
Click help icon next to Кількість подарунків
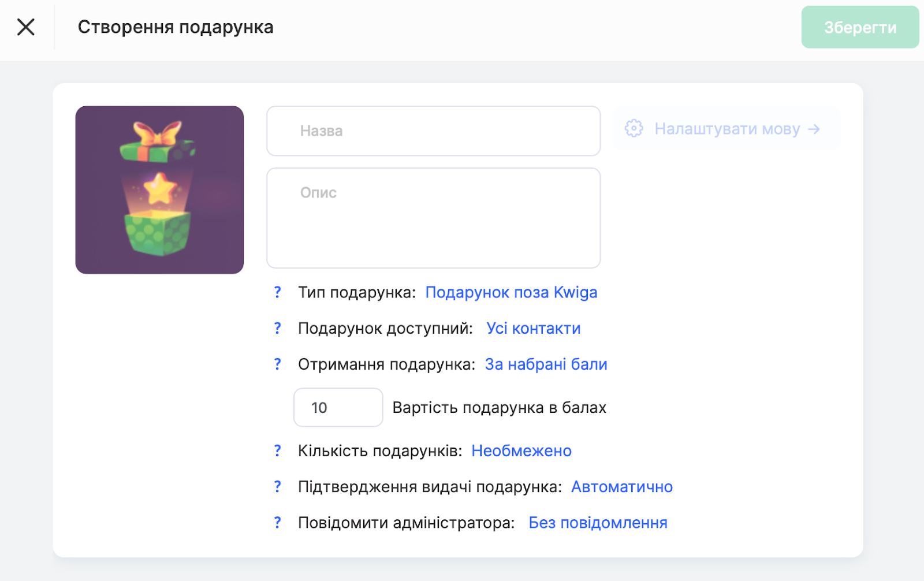point(278,450)
